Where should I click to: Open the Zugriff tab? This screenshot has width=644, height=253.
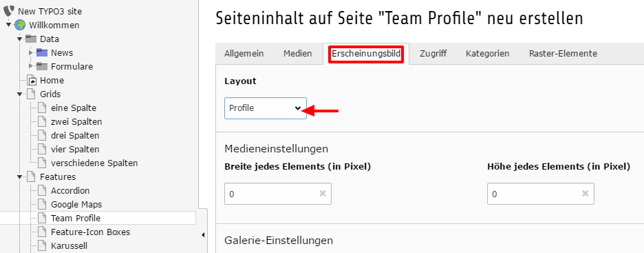[433, 54]
